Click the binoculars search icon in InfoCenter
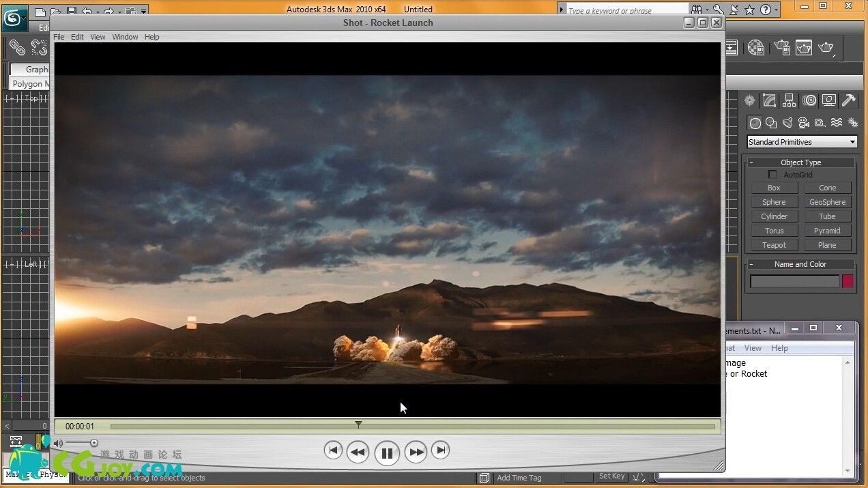This screenshot has width=868, height=488. 697,10
